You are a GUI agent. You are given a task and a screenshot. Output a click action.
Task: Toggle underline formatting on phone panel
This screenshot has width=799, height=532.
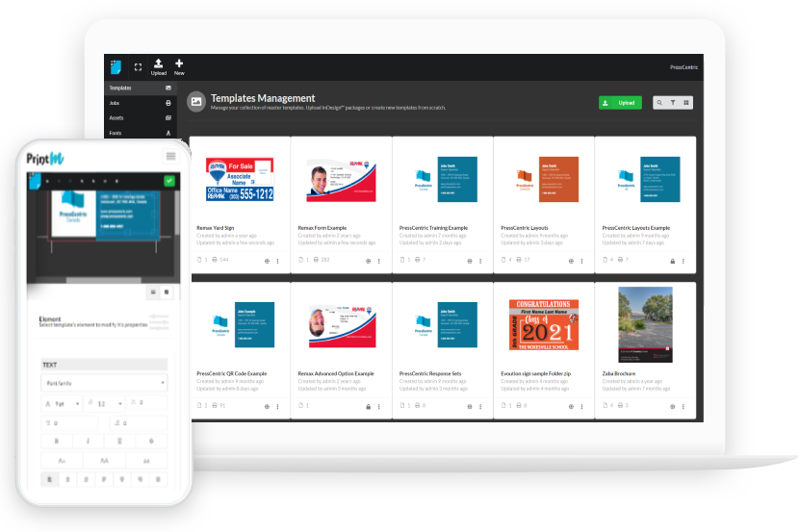[119, 441]
